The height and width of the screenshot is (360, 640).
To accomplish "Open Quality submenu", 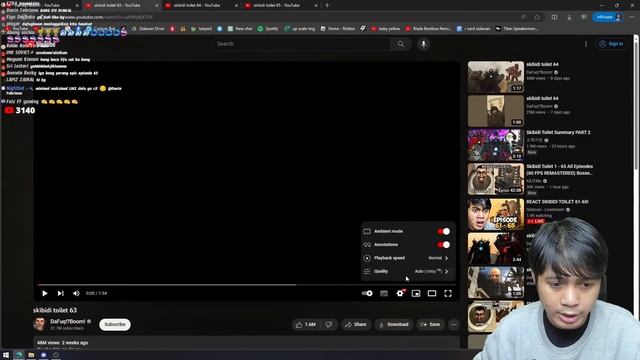I will (x=408, y=271).
